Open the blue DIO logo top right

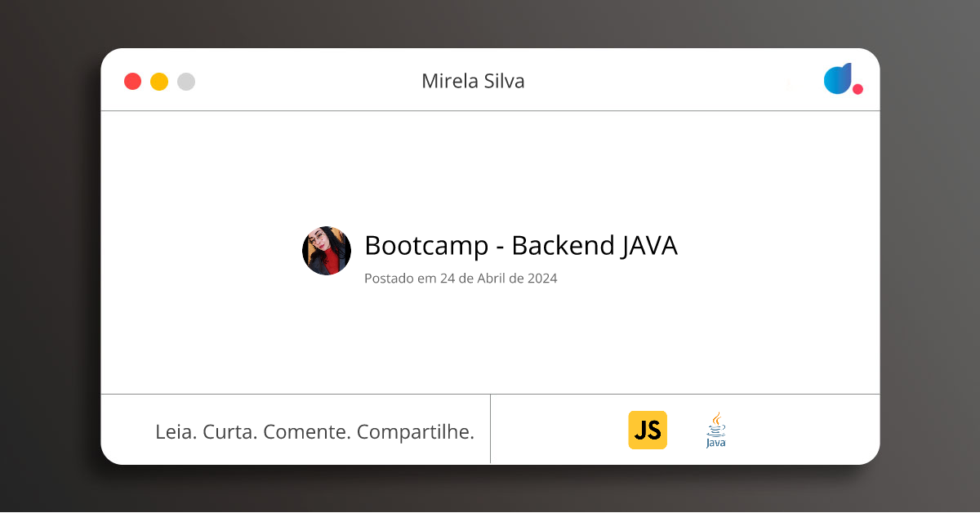click(838, 78)
